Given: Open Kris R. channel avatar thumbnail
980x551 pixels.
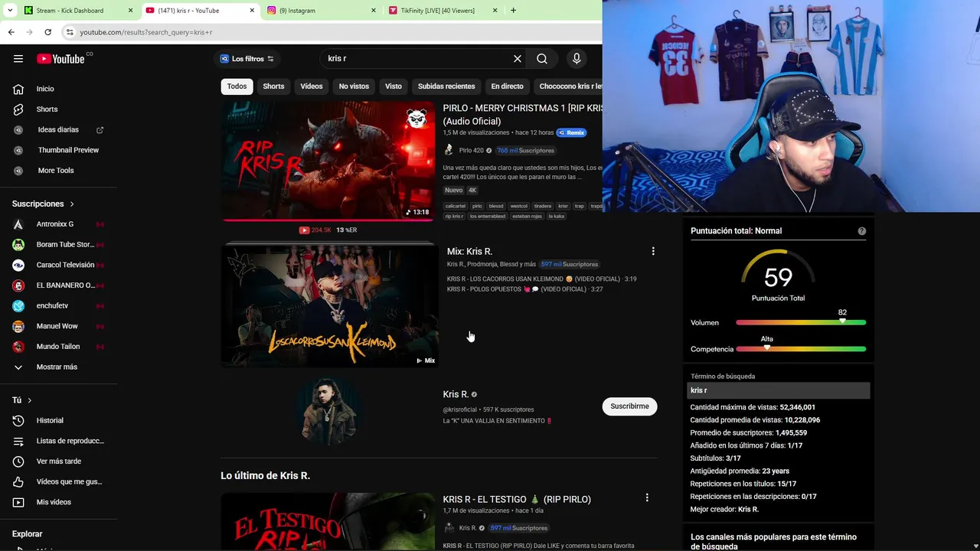Looking at the screenshot, I should click(328, 412).
